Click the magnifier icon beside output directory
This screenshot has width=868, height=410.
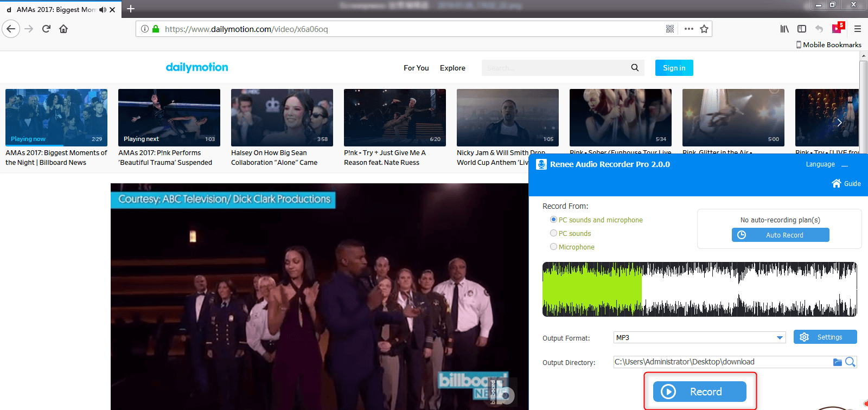(x=850, y=362)
